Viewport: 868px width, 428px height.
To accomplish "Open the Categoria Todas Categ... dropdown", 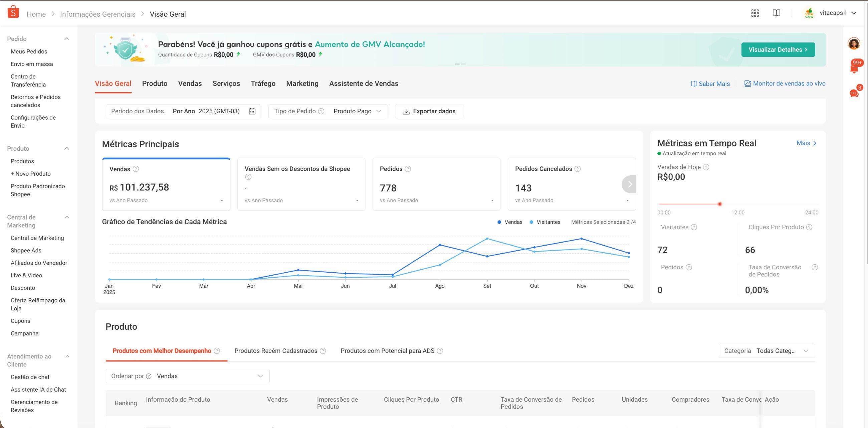I will [767, 351].
